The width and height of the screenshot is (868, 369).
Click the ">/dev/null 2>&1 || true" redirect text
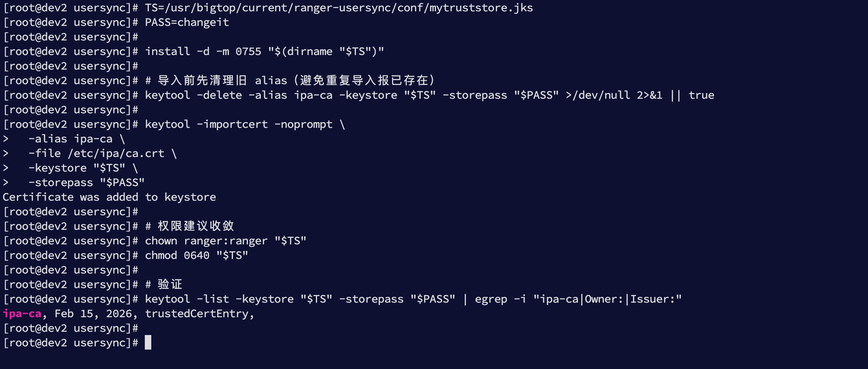point(640,95)
